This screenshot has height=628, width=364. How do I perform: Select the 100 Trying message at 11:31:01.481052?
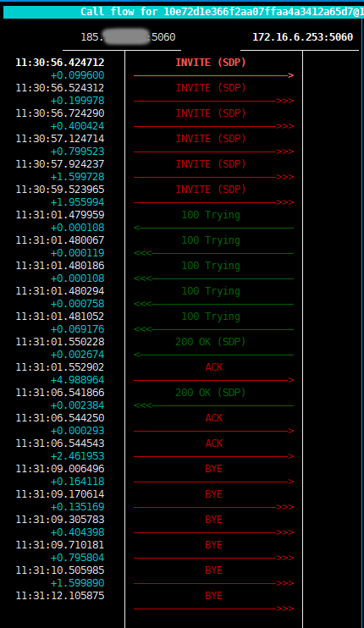click(211, 317)
